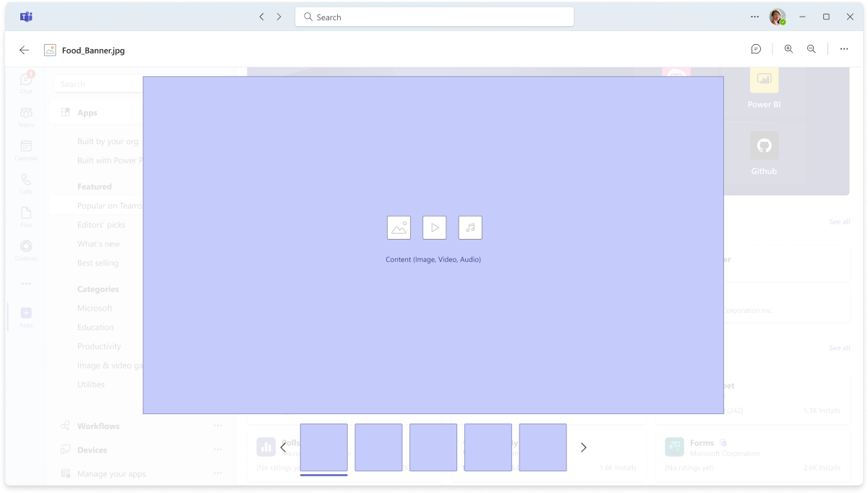Select the Food_Banner.jpg file name
This screenshot has height=493, width=868.
click(x=93, y=51)
